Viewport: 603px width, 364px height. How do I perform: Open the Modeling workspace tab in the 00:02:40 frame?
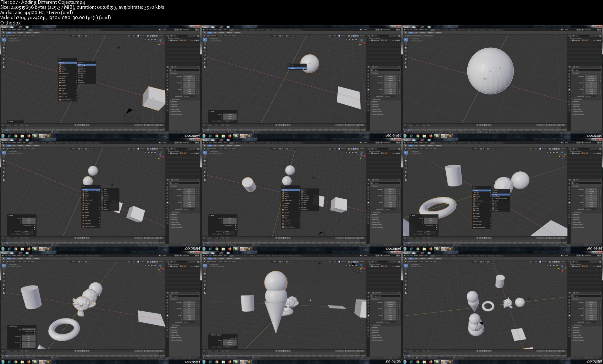coord(439,30)
